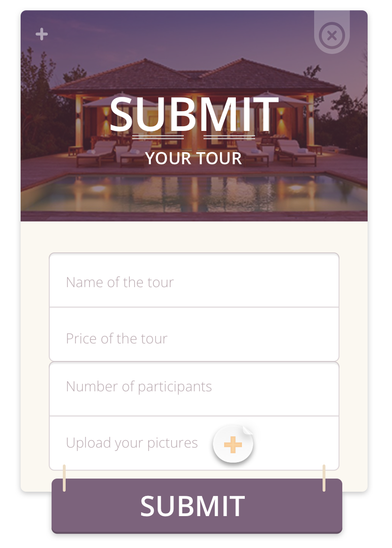This screenshot has height=548, width=392.
Task: Click the YOUR TOUR subtitle text
Action: (194, 158)
